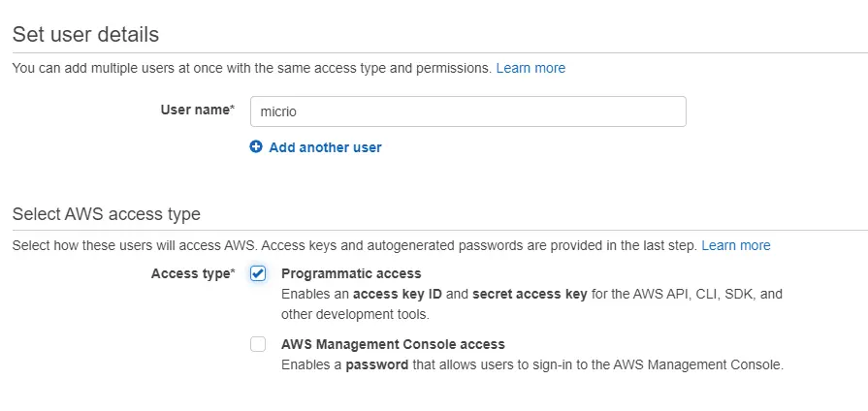Click the Select AWS access type heading
Viewport: 868px width, 411px height.
(106, 214)
